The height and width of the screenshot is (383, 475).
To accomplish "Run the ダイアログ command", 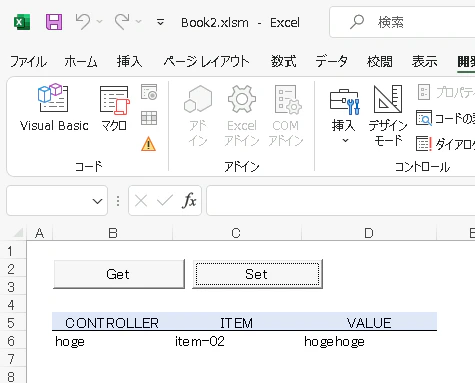I will pos(446,144).
